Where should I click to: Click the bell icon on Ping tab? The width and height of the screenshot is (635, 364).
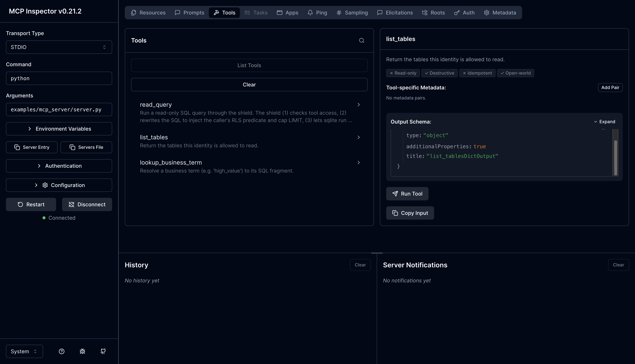pos(310,12)
